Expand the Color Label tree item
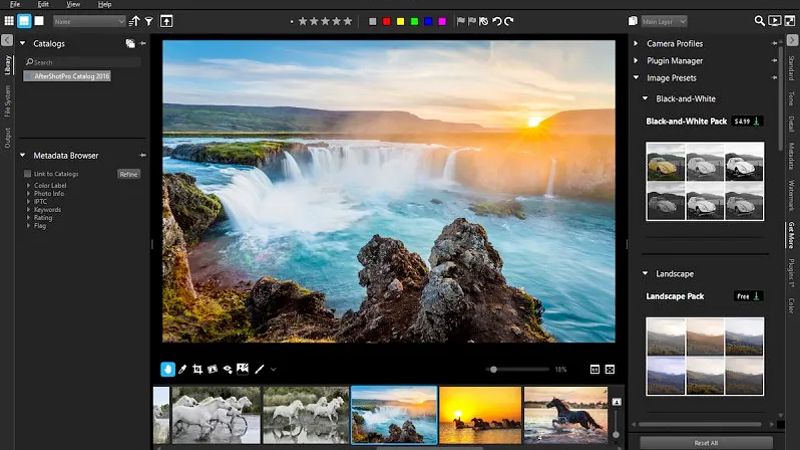800x450 pixels. [x=29, y=186]
